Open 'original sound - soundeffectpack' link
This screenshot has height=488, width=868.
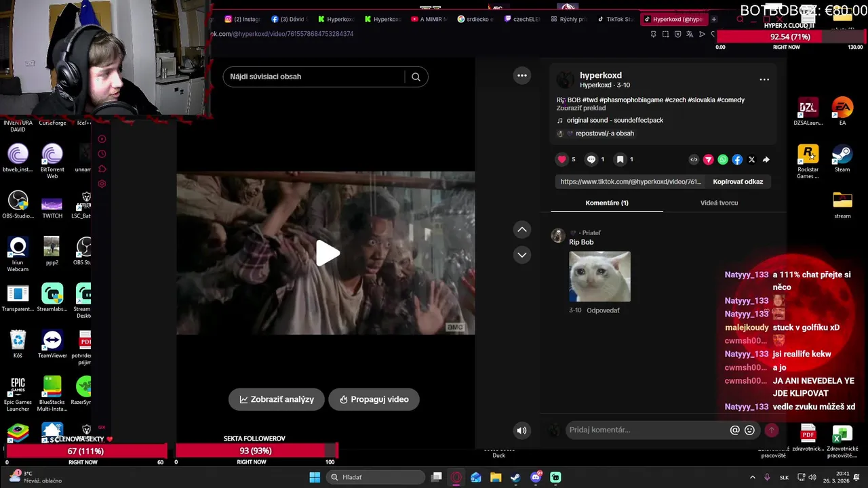[615, 120]
